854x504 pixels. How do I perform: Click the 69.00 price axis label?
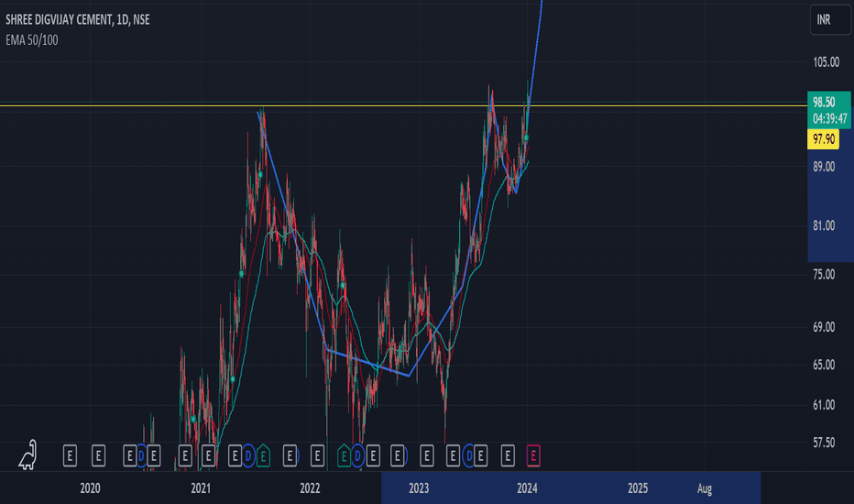pyautogui.click(x=824, y=327)
